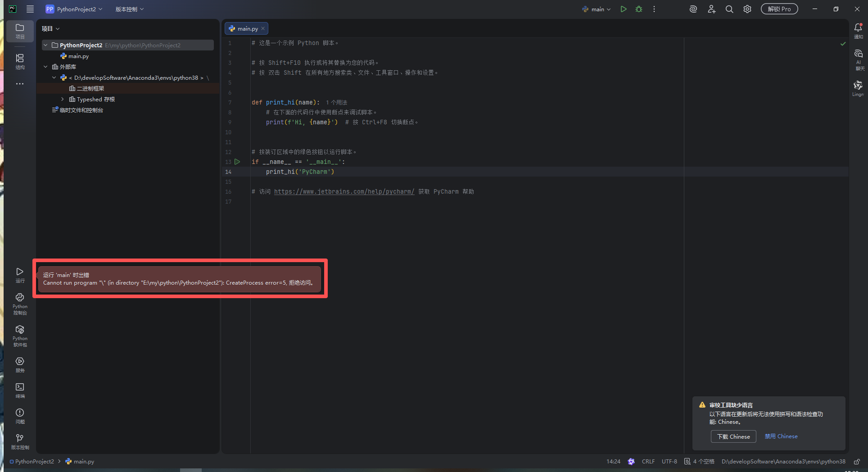The width and height of the screenshot is (868, 472).
Task: Open the Services tool window
Action: pyautogui.click(x=20, y=364)
